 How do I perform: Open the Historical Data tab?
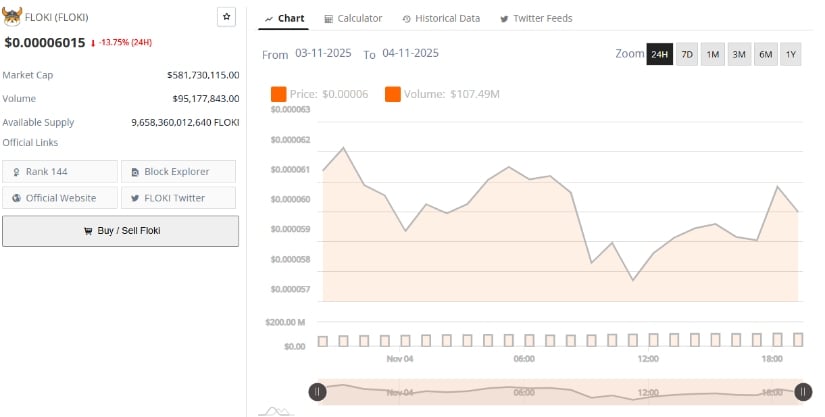click(441, 18)
